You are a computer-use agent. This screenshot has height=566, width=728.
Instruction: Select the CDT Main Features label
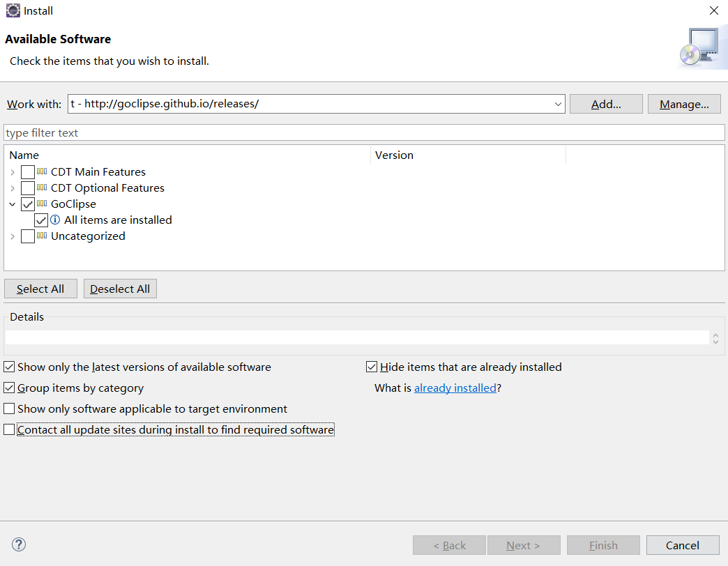click(98, 172)
